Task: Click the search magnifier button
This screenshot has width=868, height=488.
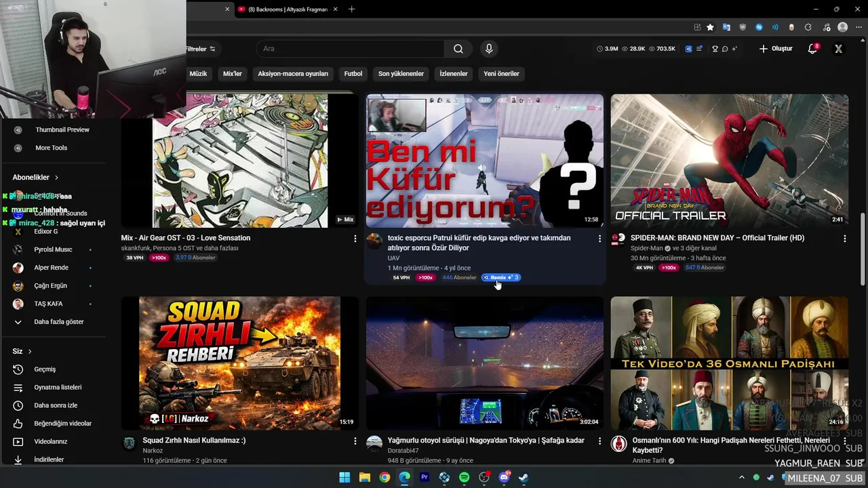Action: coord(458,49)
